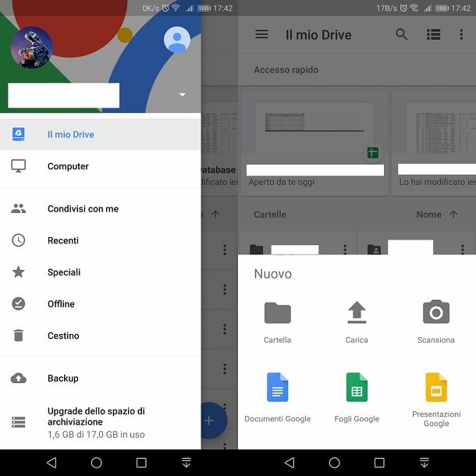This screenshot has height=476, width=476.
Task: Open the spreadsheet thumbnail Aperto da te oggi
Action: point(314,143)
